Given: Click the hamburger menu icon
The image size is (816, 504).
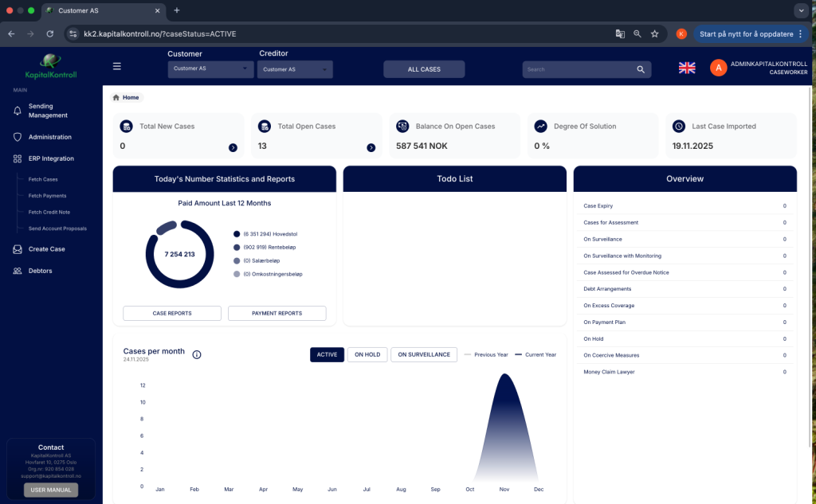Looking at the screenshot, I should (x=117, y=67).
